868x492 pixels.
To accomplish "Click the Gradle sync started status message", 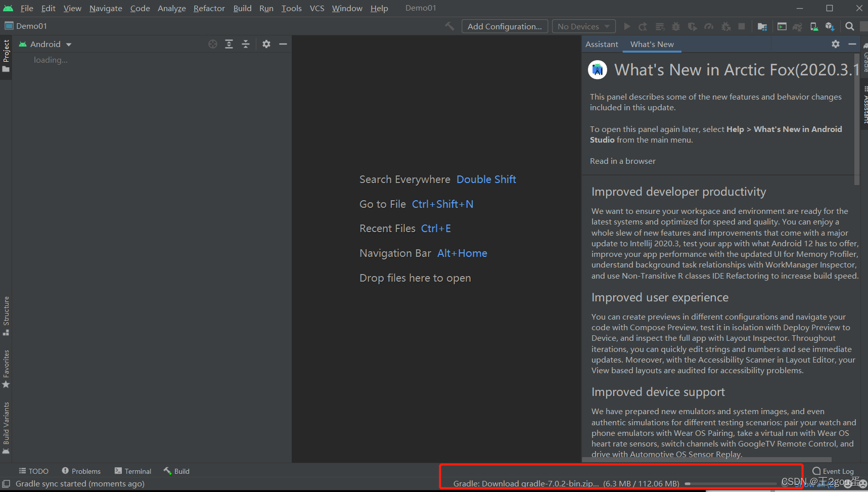I will pyautogui.click(x=80, y=484).
